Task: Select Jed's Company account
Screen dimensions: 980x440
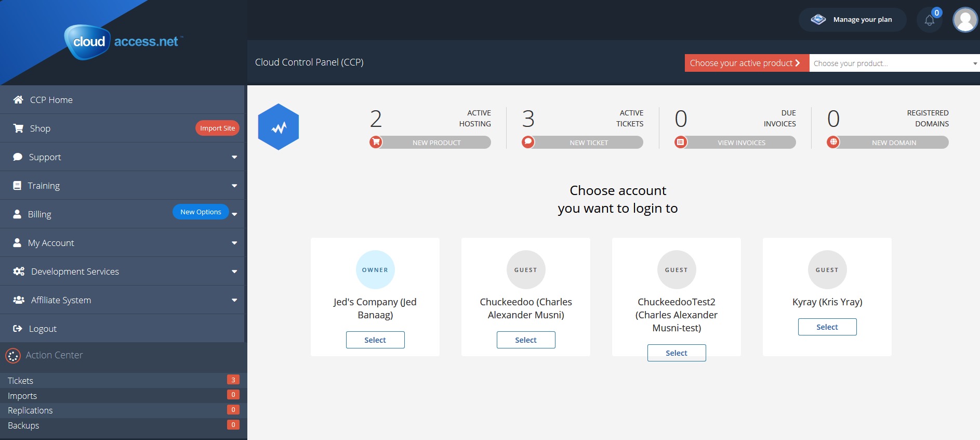Action: tap(375, 340)
